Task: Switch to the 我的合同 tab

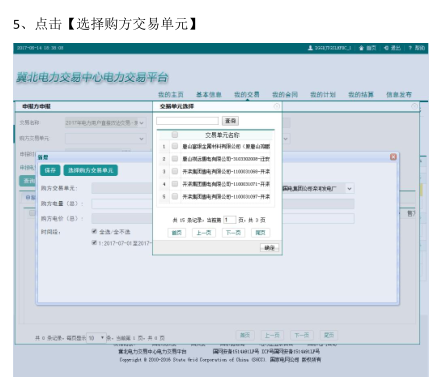Action: click(x=285, y=94)
